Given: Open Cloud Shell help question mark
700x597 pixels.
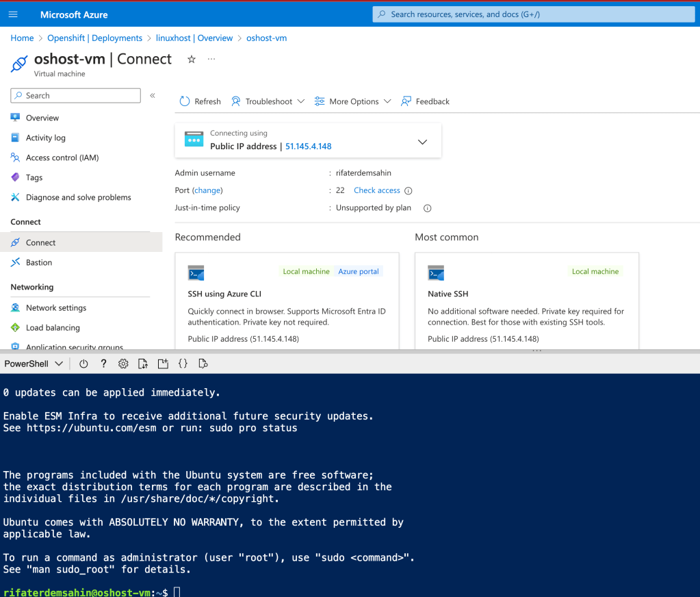Looking at the screenshot, I should [x=103, y=364].
